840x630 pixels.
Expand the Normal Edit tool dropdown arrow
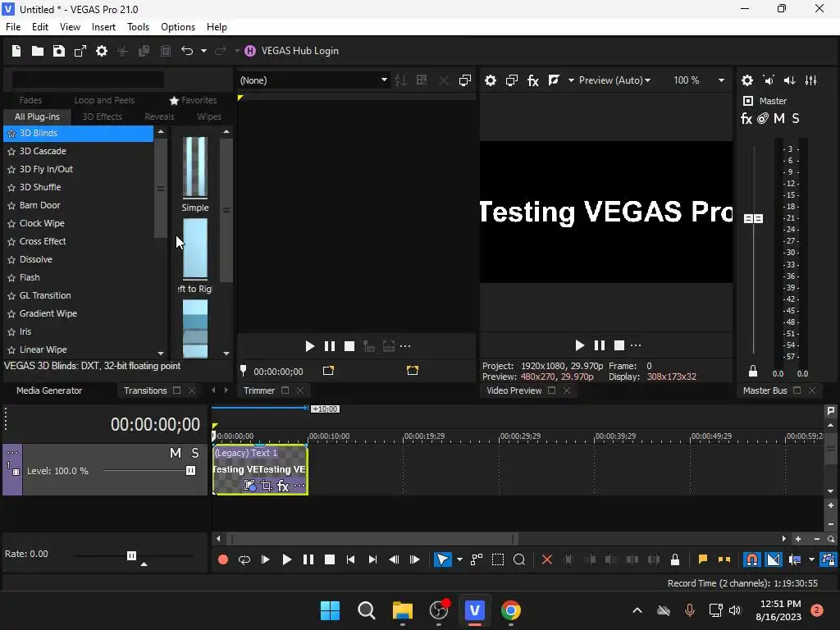tap(459, 559)
